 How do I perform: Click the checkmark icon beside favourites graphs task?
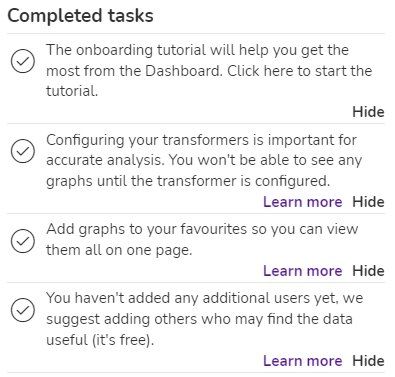pyautogui.click(x=23, y=241)
